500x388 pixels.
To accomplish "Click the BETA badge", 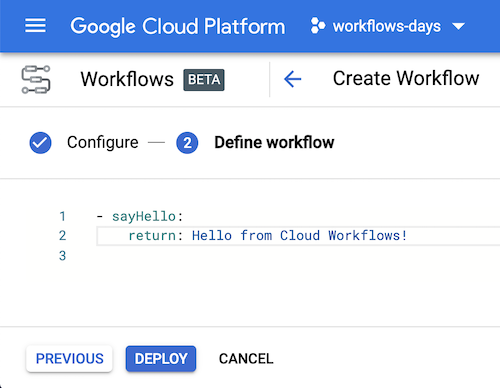I will [204, 80].
